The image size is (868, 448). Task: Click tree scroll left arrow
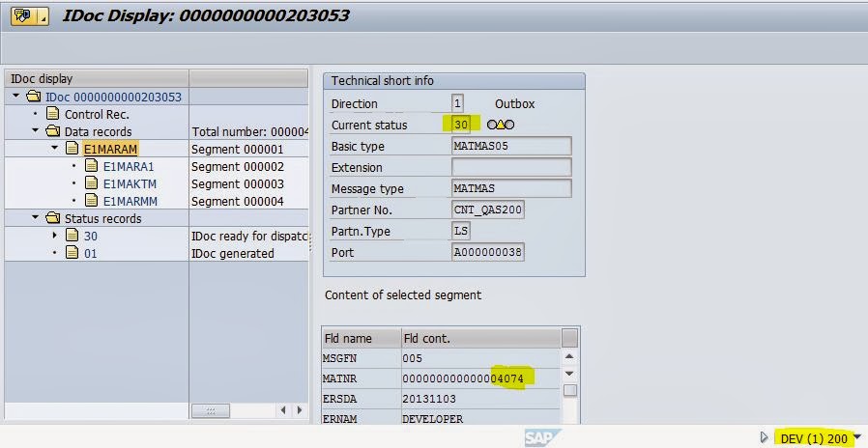(x=283, y=410)
